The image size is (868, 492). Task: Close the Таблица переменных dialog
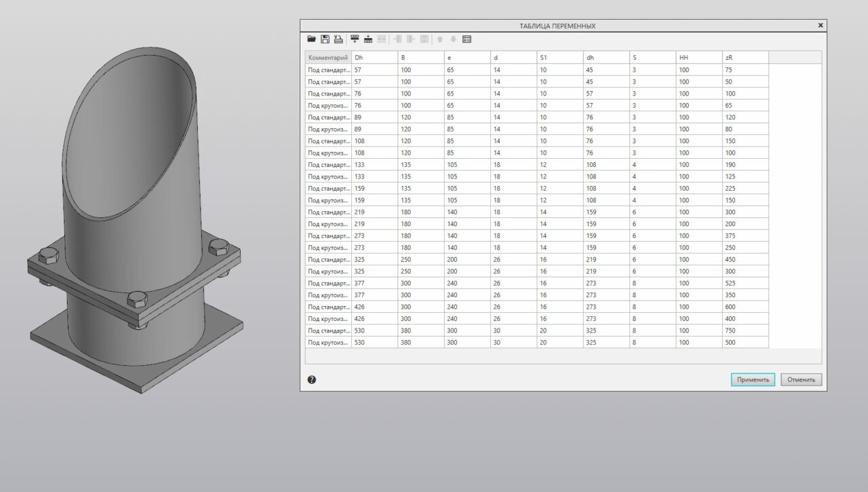(x=821, y=25)
